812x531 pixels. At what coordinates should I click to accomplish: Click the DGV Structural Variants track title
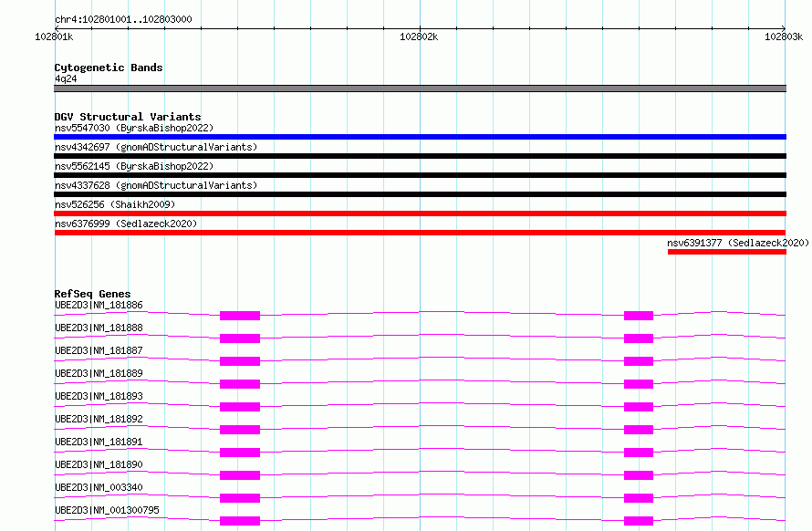point(128,117)
